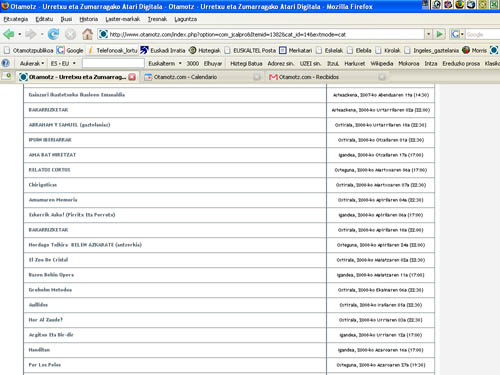Click the Ereduzko prosa toolbar button
This screenshot has width=500, height=375.
coord(461,63)
